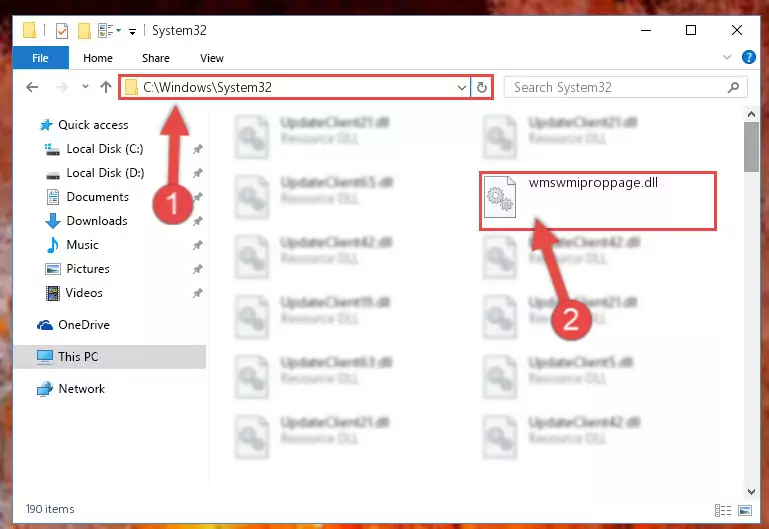Click the pin icon beside Downloads
769x529 pixels.
(198, 221)
